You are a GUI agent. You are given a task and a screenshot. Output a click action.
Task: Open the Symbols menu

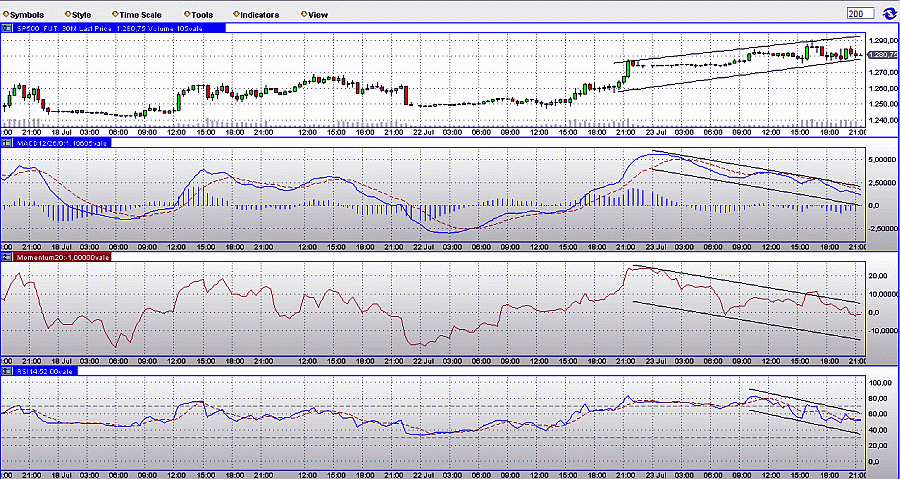point(24,15)
